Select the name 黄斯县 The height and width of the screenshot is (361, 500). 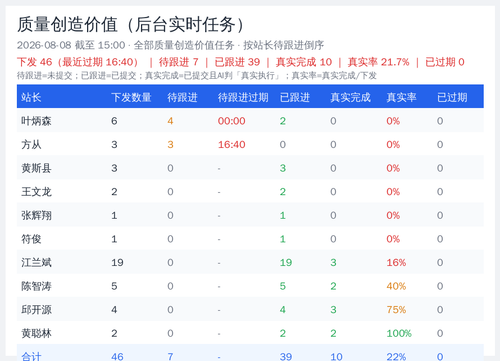pyautogui.click(x=36, y=168)
